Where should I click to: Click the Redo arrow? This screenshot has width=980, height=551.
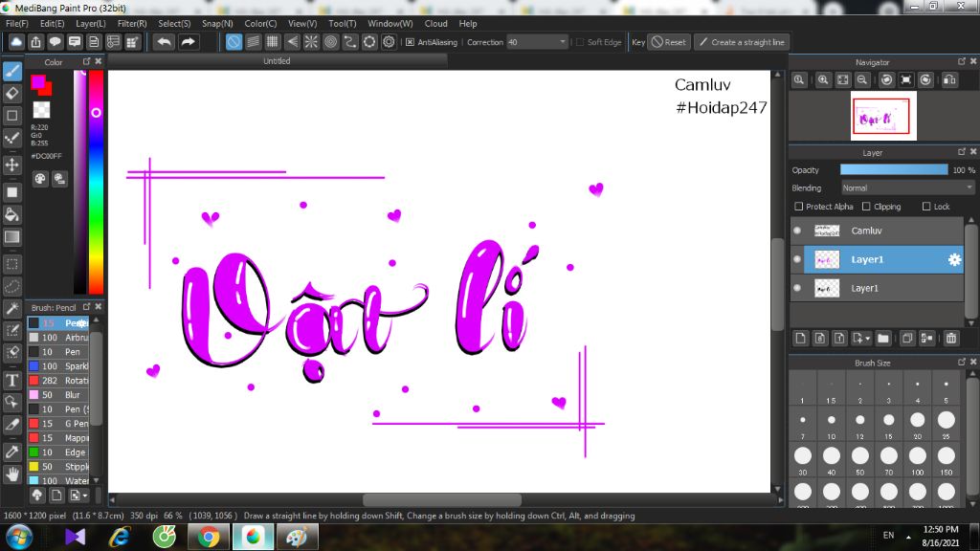[x=189, y=42]
